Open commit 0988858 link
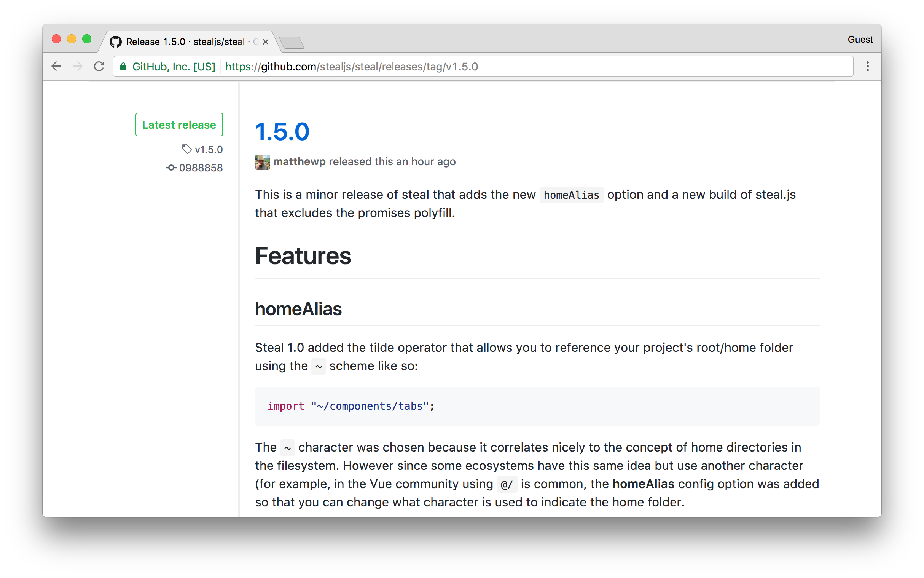Image resolution: width=924 pixels, height=578 pixels. click(x=201, y=168)
